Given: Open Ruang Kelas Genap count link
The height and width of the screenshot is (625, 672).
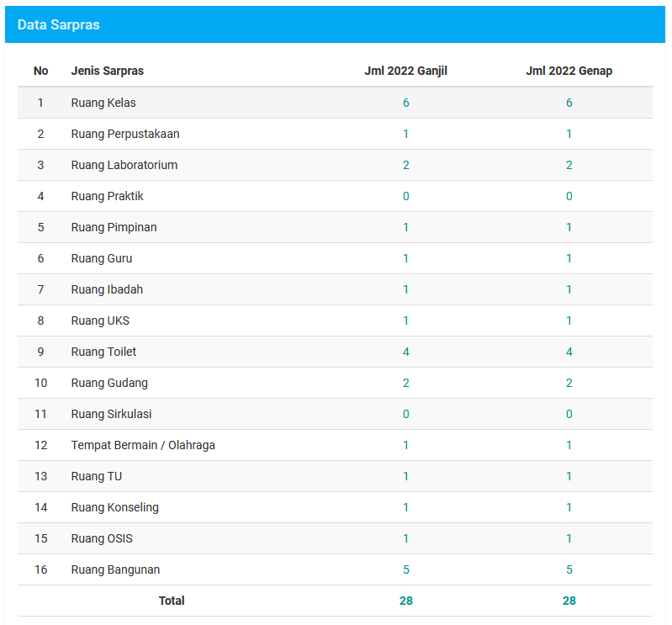Looking at the screenshot, I should coord(569,103).
